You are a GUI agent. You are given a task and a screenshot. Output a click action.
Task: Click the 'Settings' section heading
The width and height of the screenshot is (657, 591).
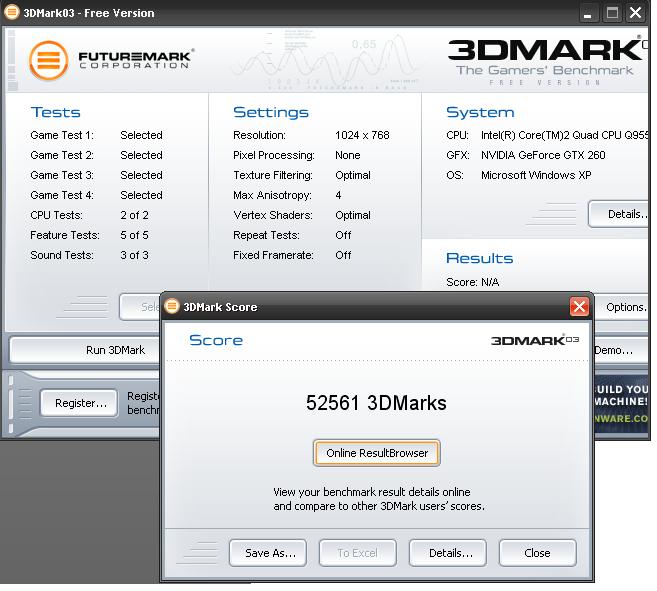click(x=271, y=112)
